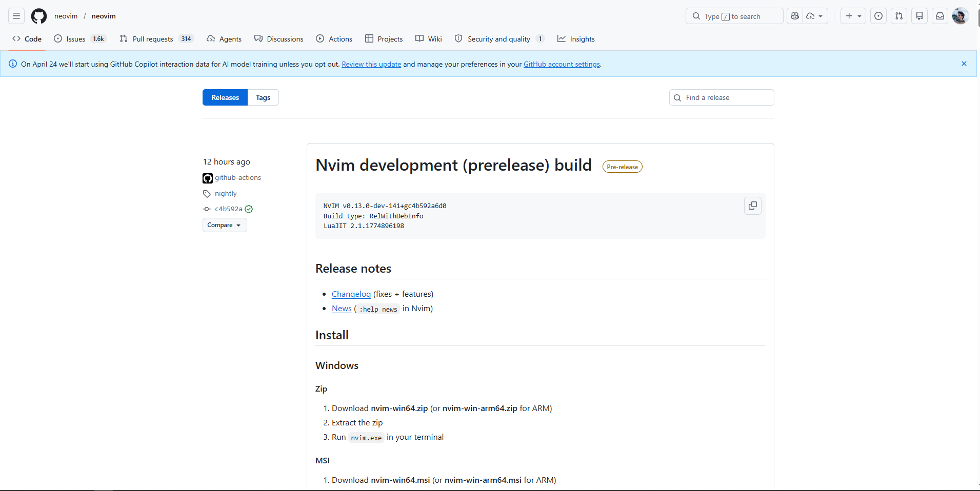Open the GitHub hamburger navigation menu
The height and width of the screenshot is (491, 980).
point(16,16)
